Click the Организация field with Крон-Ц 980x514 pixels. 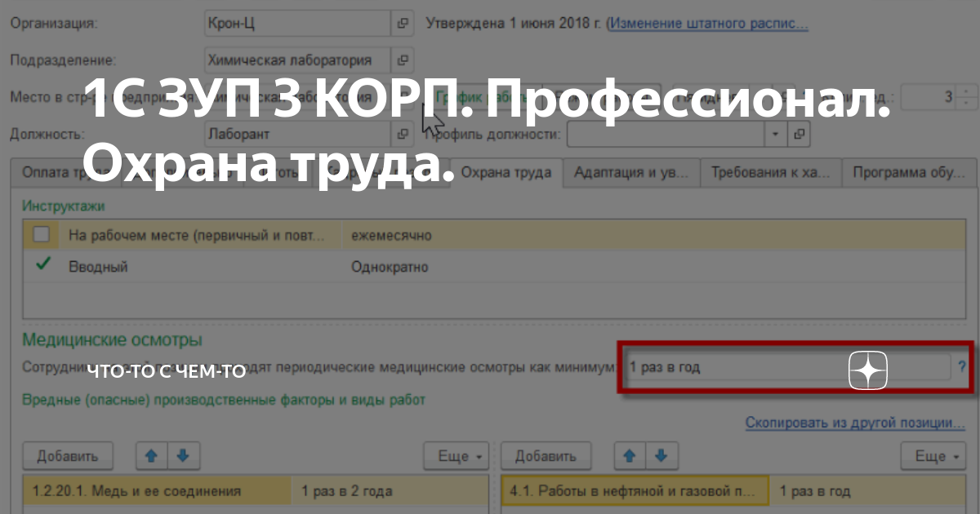point(297,24)
